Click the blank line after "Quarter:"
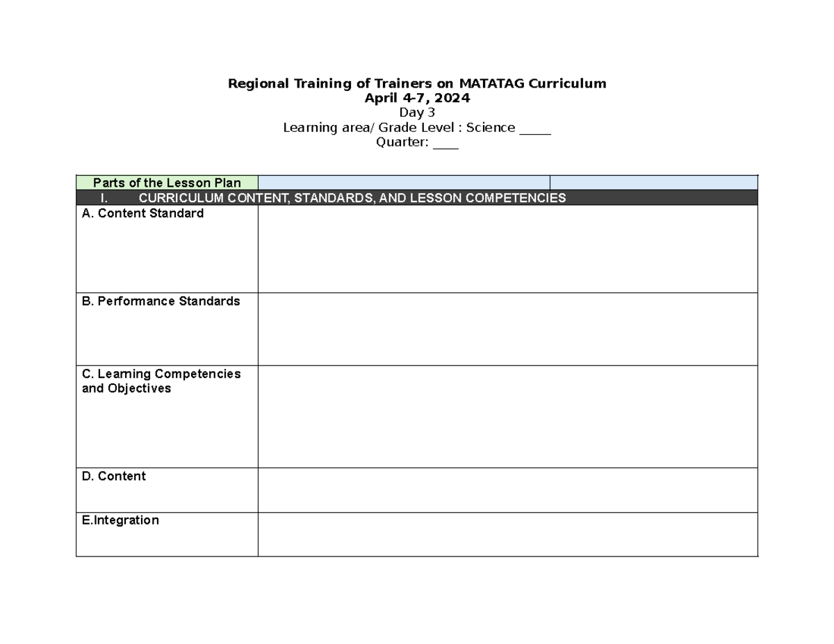Viewport: 834px width, 644px height. (x=447, y=142)
